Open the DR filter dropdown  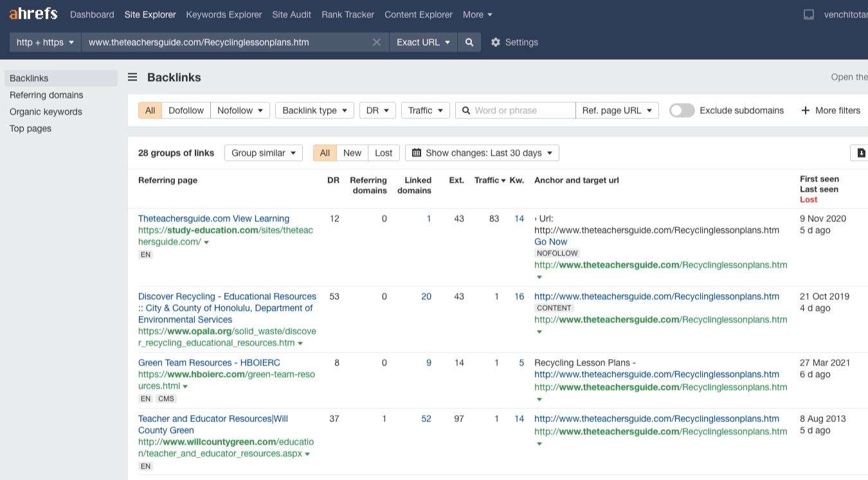coord(377,111)
